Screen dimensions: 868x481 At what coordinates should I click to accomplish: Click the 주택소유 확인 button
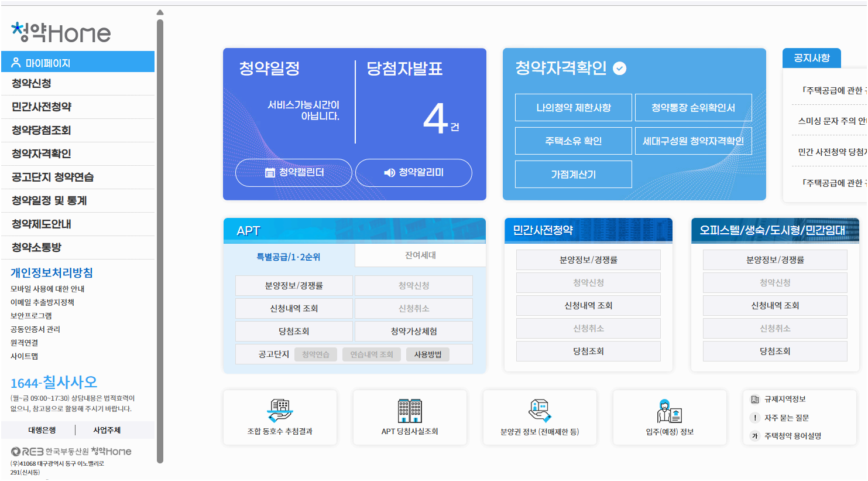pyautogui.click(x=573, y=141)
